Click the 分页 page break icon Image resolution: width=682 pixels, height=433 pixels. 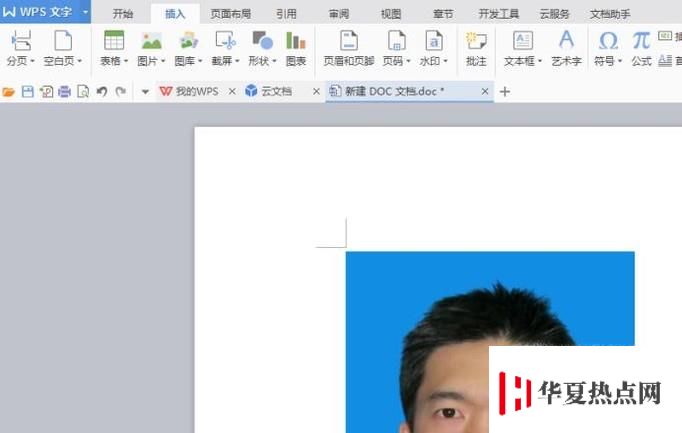point(20,40)
